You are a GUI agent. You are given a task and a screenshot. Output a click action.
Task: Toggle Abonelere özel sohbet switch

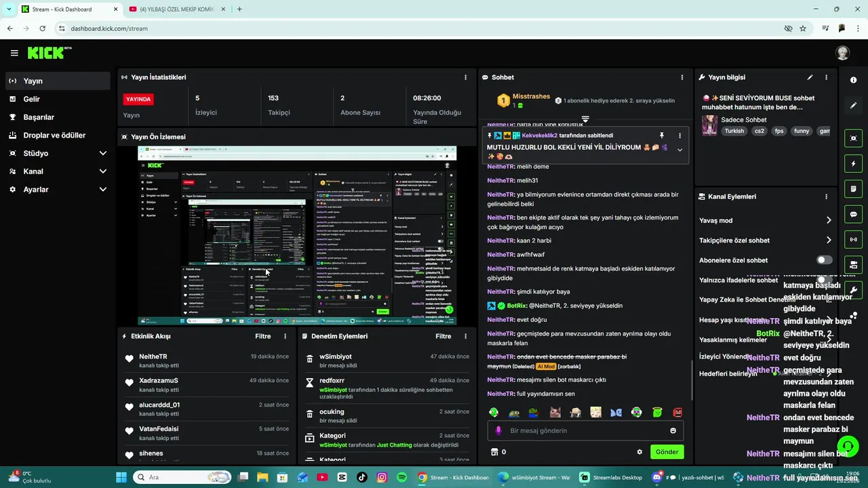(824, 260)
